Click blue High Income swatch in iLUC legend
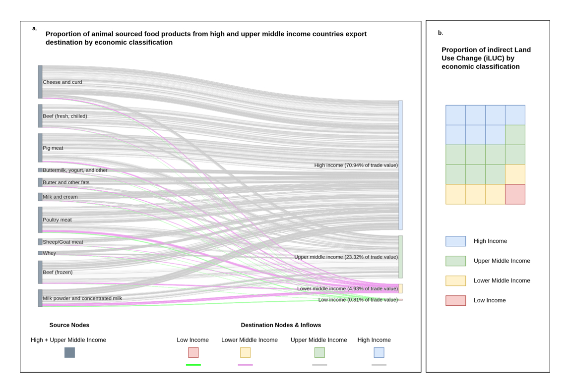 pos(455,241)
